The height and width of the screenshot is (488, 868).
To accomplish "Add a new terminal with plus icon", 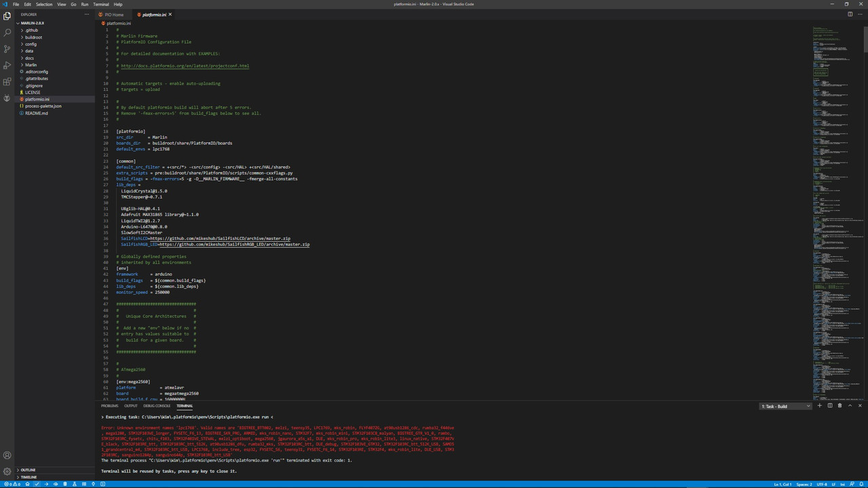I will [820, 406].
